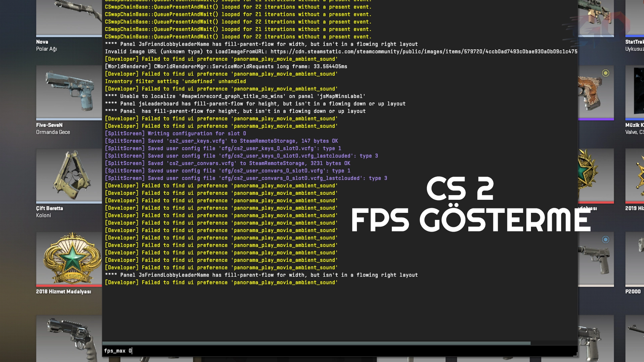Click the WorldRenderer long frame console line

tap(226, 66)
